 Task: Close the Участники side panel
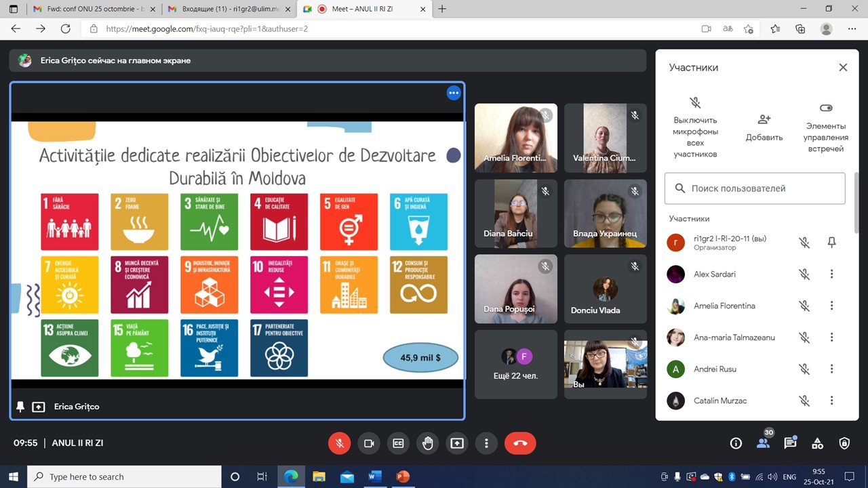coord(843,67)
